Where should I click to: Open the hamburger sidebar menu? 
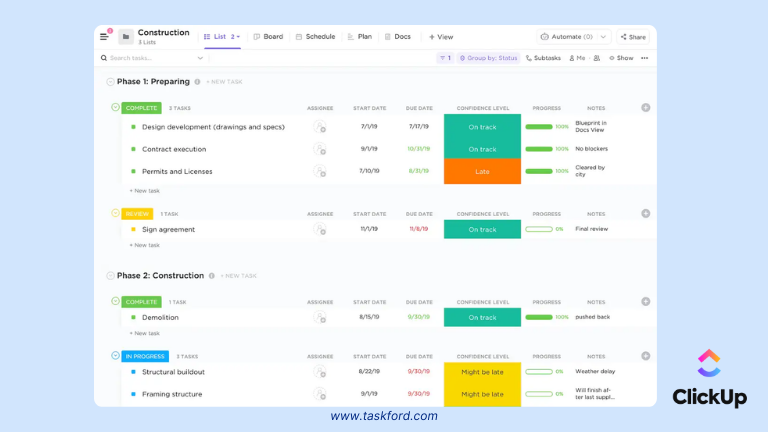(x=104, y=37)
